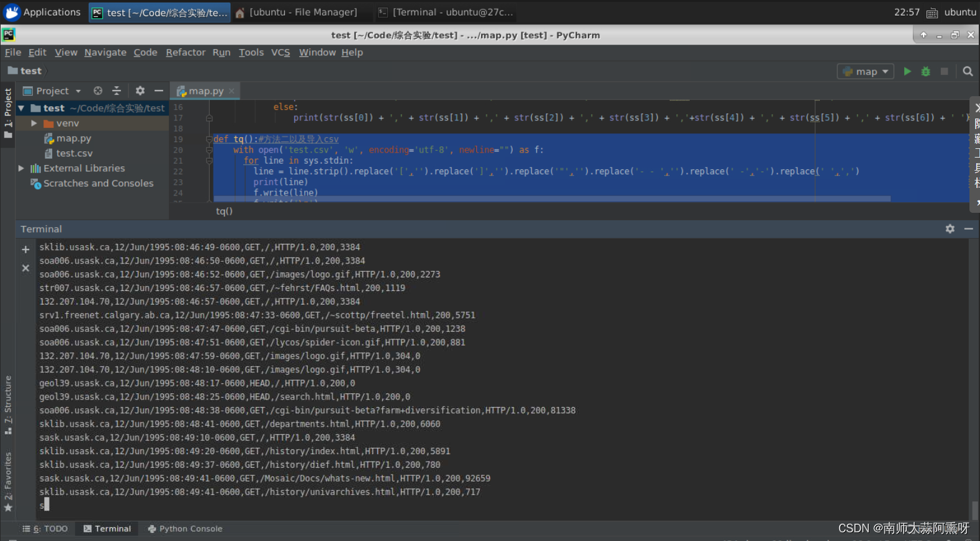Expand External Libraries node
Image resolution: width=980 pixels, height=541 pixels.
coord(21,168)
